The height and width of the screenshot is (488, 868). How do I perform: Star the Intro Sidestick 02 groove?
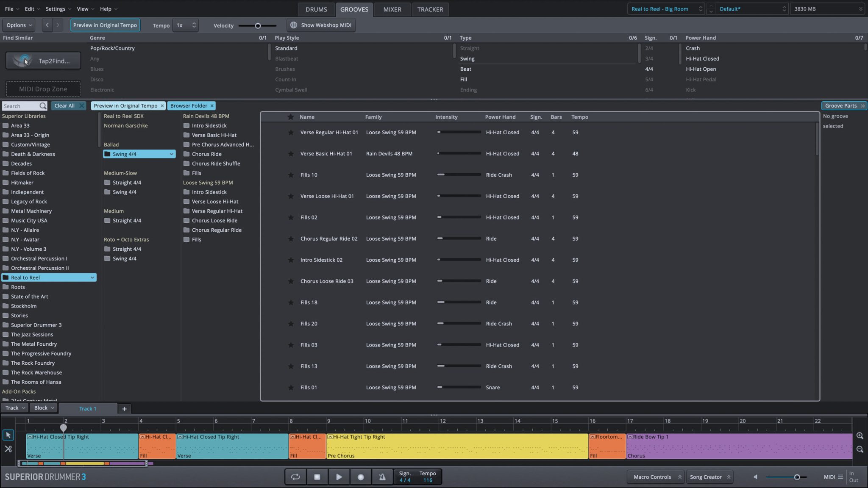tap(291, 260)
